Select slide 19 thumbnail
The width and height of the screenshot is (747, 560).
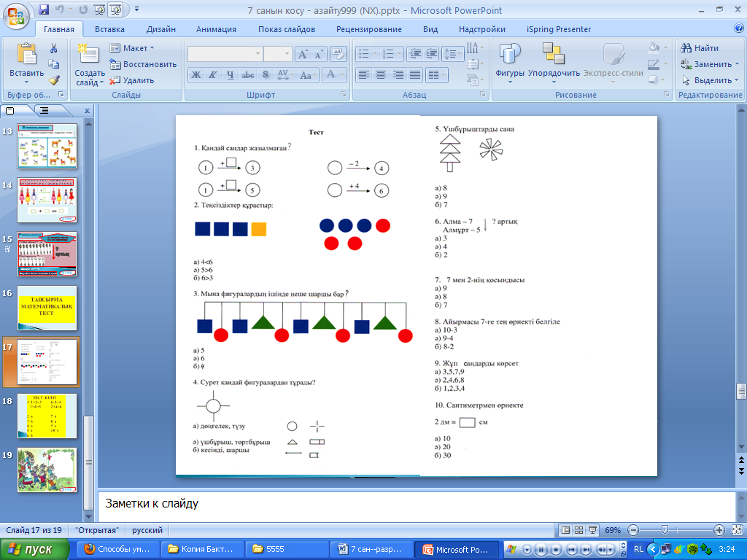coord(47,470)
